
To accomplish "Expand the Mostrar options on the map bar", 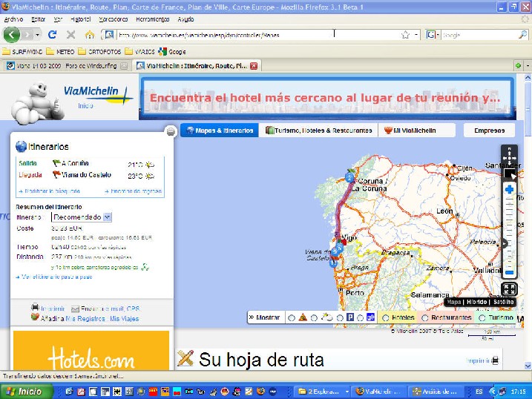I will (x=265, y=317).
